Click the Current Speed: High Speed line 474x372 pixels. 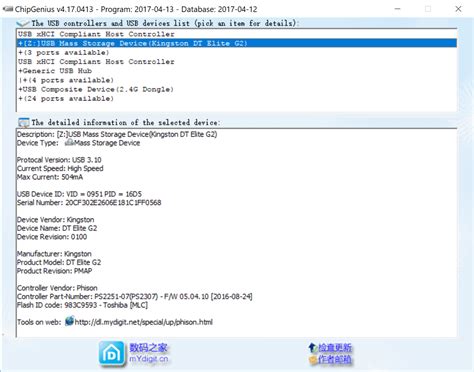tap(60, 168)
